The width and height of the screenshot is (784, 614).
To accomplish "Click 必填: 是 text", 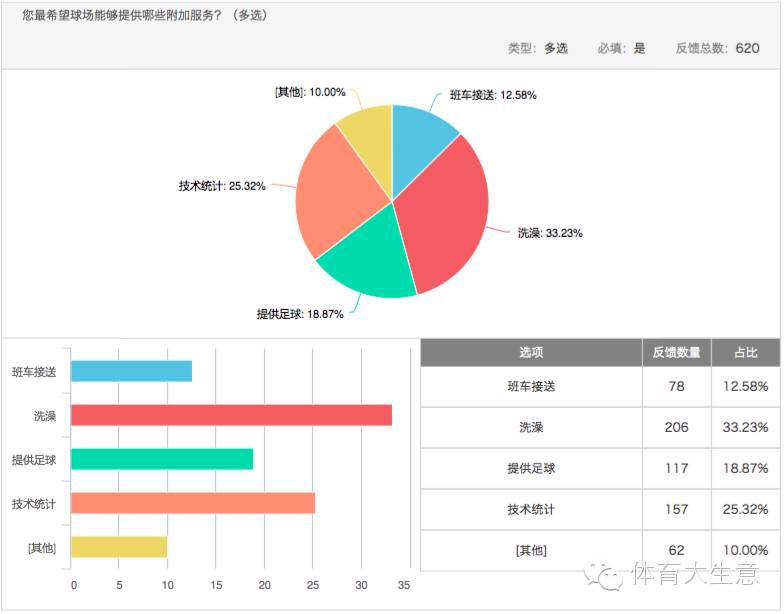I will [x=622, y=48].
